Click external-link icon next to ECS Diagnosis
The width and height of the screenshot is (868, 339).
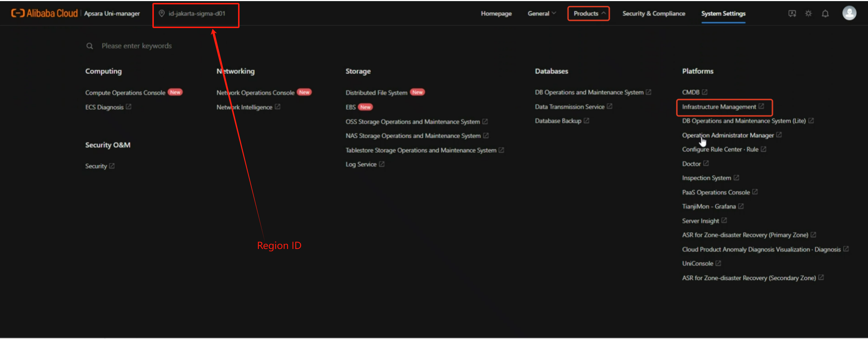tap(129, 107)
